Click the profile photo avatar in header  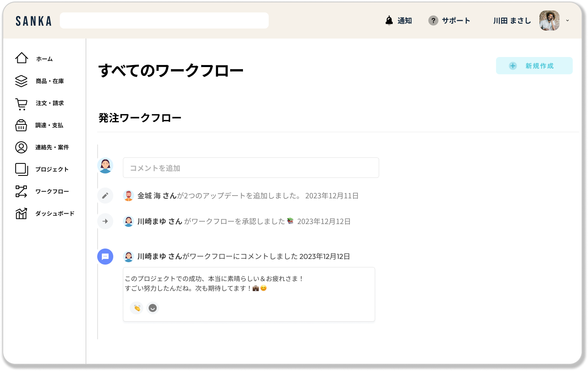(x=549, y=20)
